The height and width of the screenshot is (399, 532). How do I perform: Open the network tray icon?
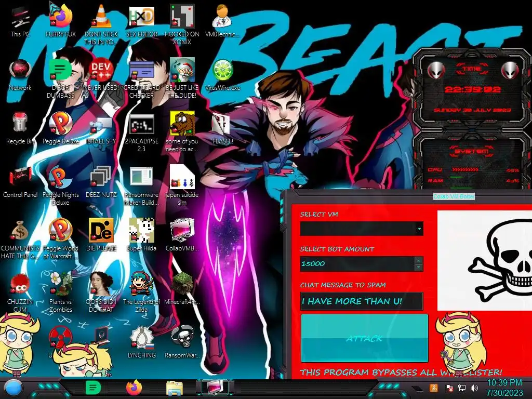pos(462,388)
